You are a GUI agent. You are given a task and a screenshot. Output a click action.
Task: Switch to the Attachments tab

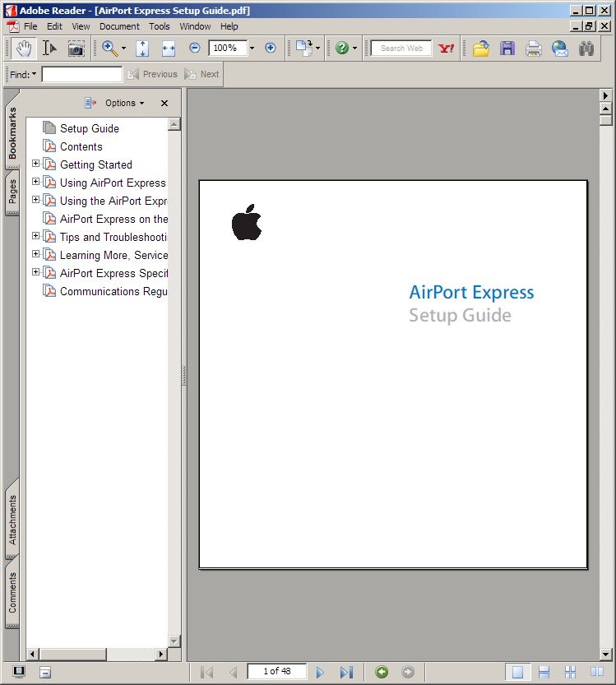(12, 519)
